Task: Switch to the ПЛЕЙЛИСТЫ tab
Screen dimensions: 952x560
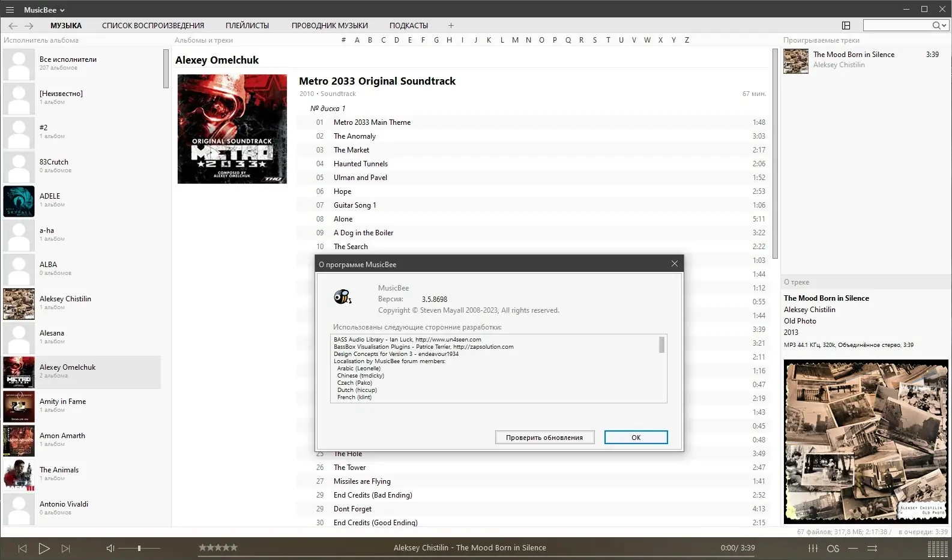Action: 247,26
